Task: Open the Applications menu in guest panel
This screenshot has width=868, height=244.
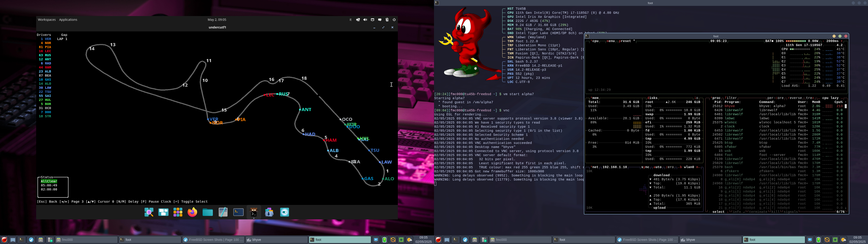Action: tap(68, 20)
